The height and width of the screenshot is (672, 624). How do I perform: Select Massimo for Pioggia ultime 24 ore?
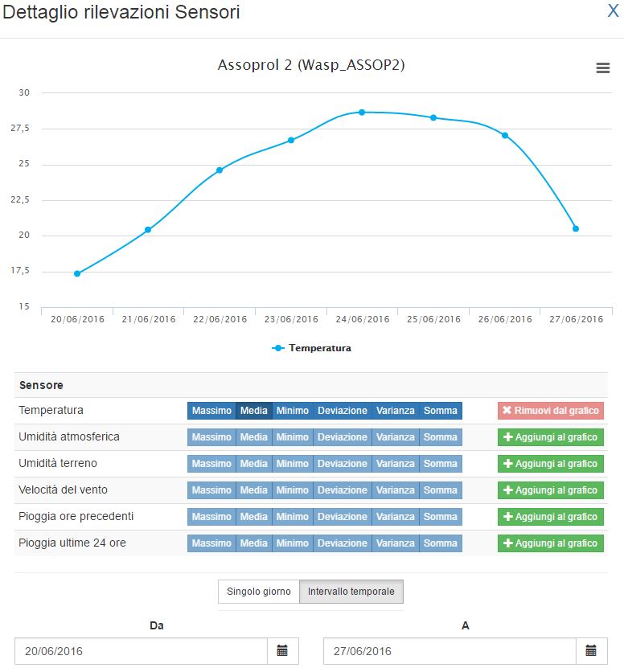(211, 543)
